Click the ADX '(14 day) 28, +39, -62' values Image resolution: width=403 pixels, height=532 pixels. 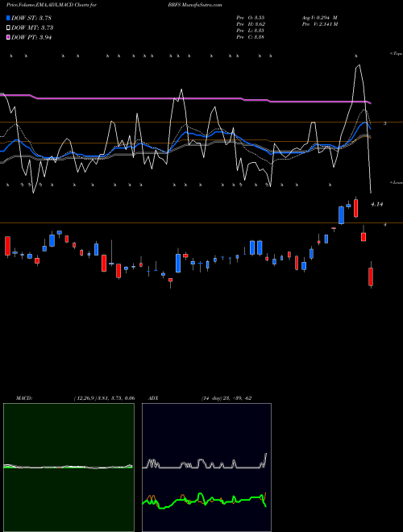pos(226,398)
